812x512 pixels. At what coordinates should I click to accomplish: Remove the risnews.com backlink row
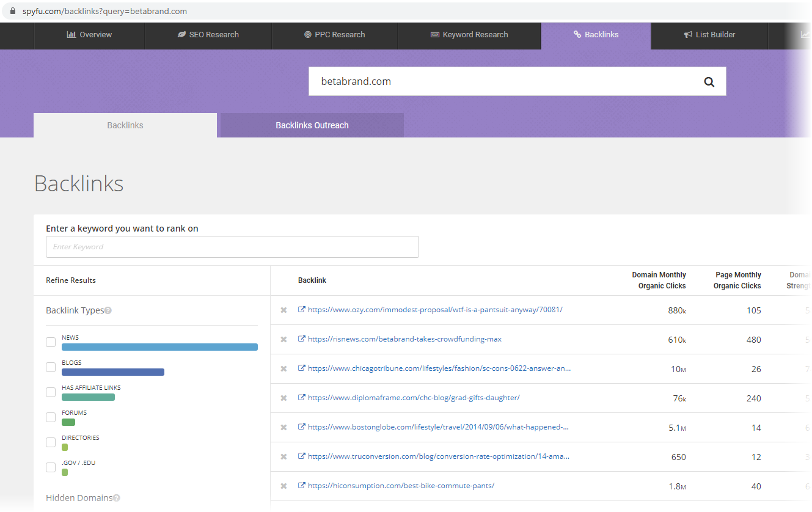283,340
